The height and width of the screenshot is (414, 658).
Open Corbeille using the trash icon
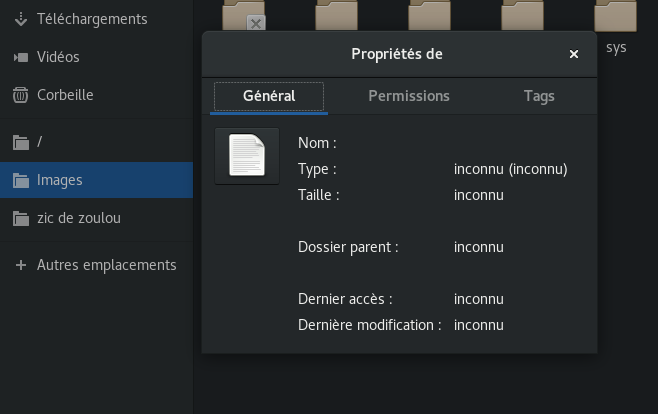(20, 95)
